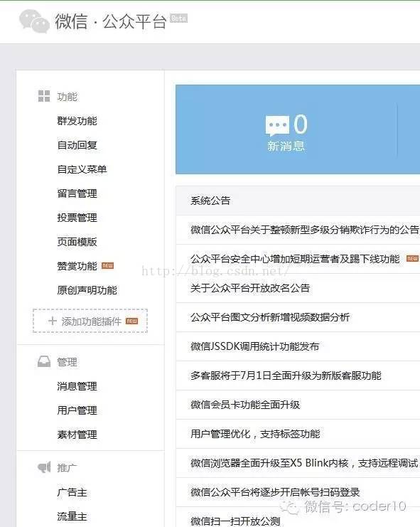This screenshot has width=420, height=527.
Task: Click the new message speech bubble icon
Action: point(277,126)
